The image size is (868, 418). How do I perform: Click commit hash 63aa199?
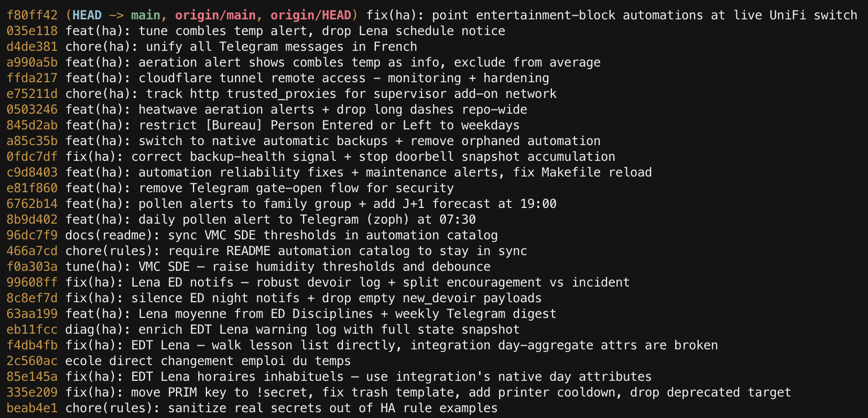32,314
